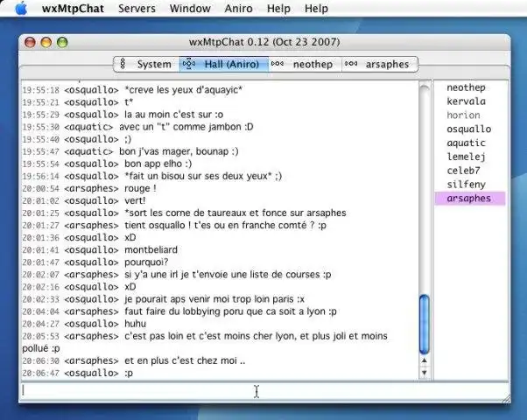Open the last Help menu in menu bar

[x=316, y=9]
